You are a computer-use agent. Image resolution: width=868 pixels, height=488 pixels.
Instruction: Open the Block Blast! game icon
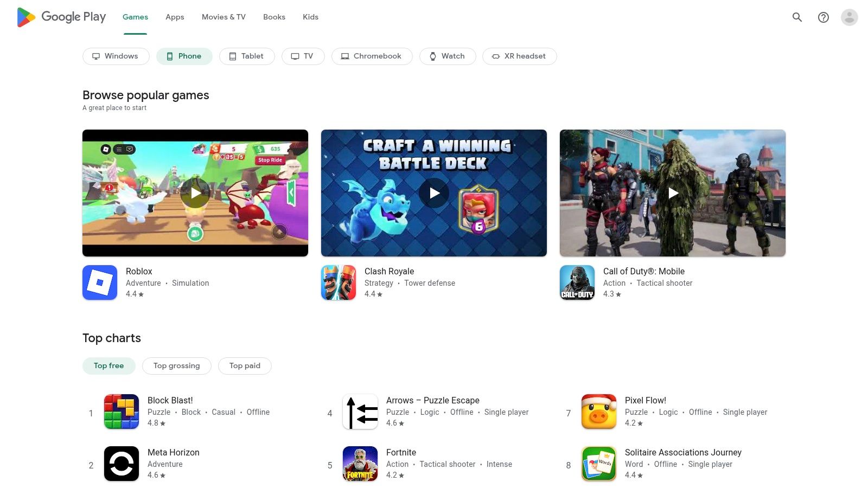tap(122, 412)
